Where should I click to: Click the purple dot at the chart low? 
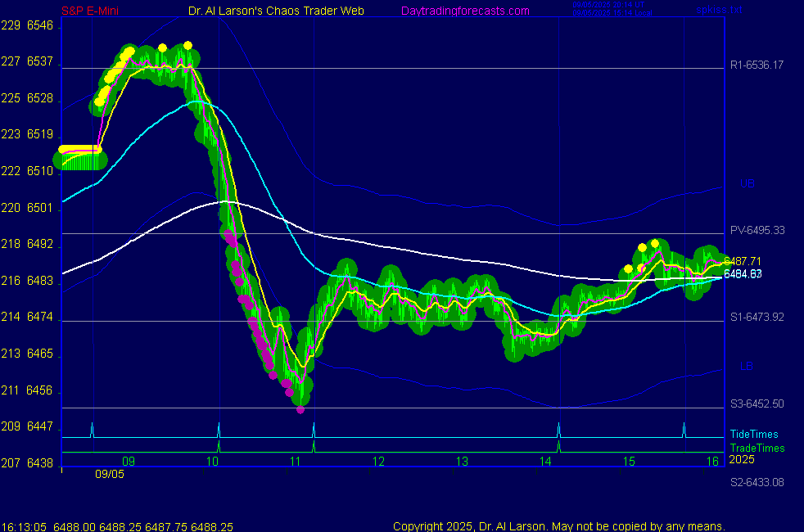coord(300,409)
